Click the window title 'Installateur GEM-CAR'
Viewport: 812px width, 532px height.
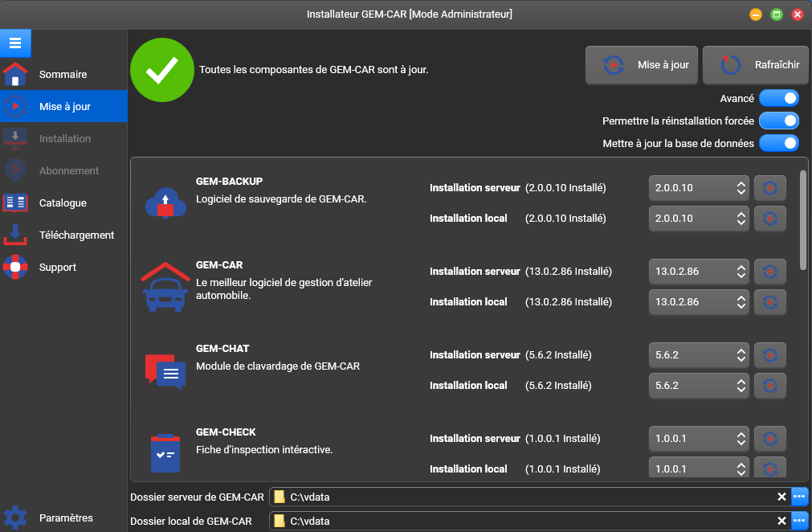click(x=409, y=14)
